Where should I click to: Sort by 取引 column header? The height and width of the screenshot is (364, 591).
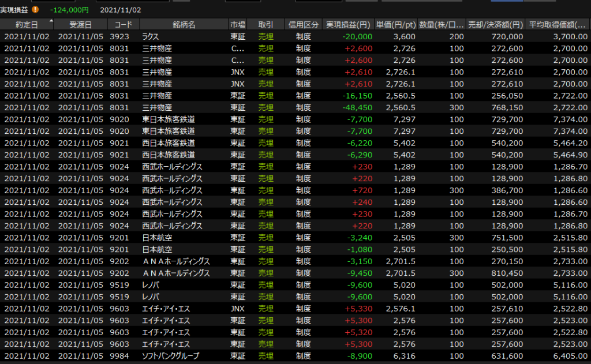(x=266, y=25)
